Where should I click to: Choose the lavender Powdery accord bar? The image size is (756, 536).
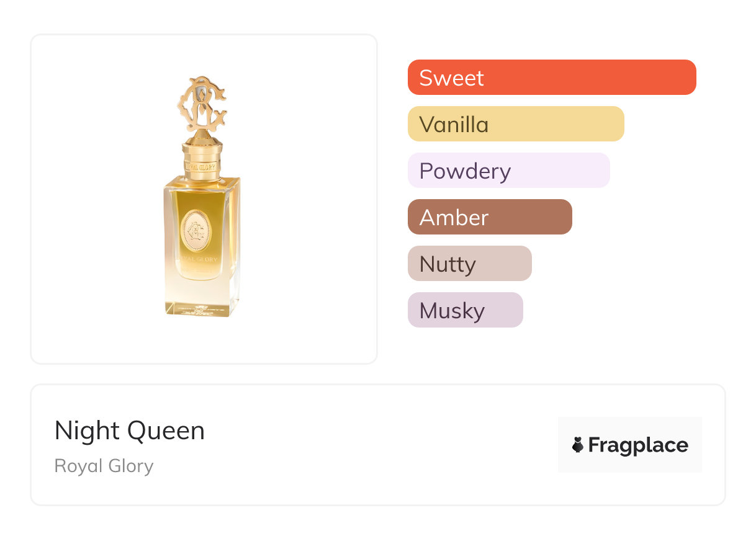tap(508, 171)
